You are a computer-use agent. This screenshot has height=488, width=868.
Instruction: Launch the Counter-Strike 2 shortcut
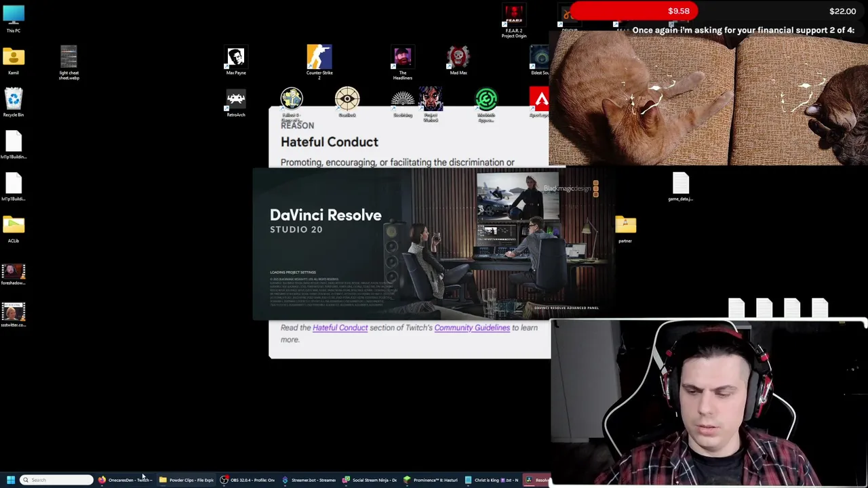319,62
